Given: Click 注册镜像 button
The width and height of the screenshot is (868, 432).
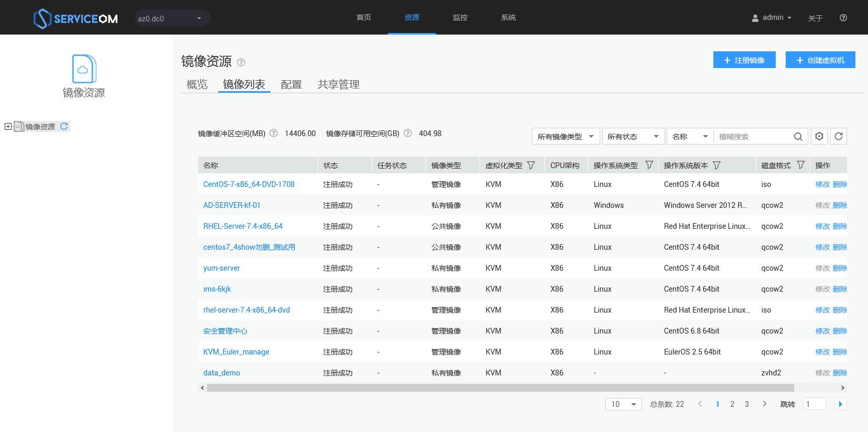Looking at the screenshot, I should click(x=744, y=60).
